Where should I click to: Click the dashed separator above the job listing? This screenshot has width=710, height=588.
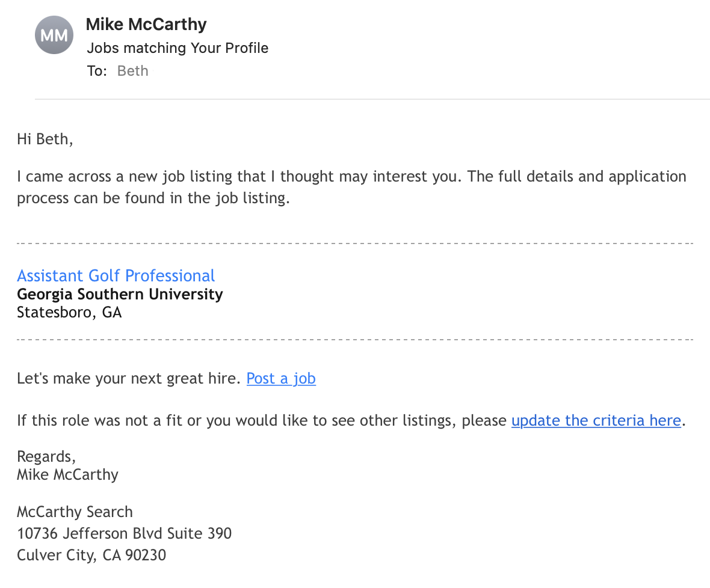355,243
